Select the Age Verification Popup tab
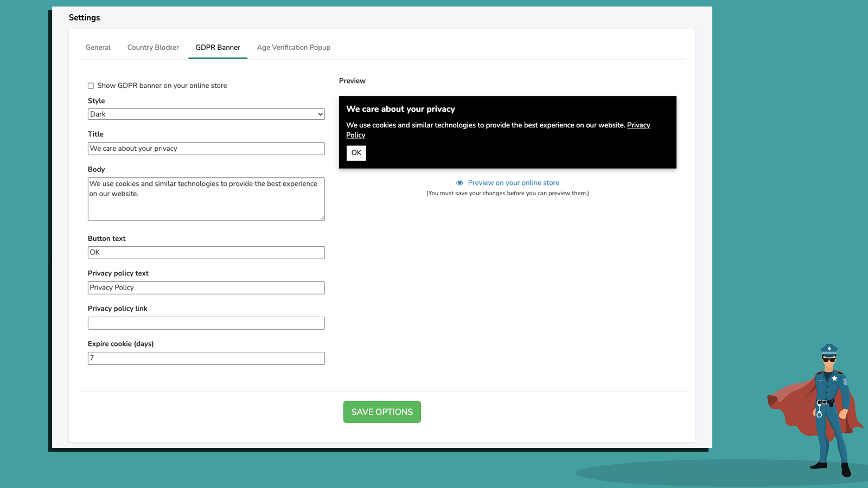This screenshot has width=868, height=488. 293,47
